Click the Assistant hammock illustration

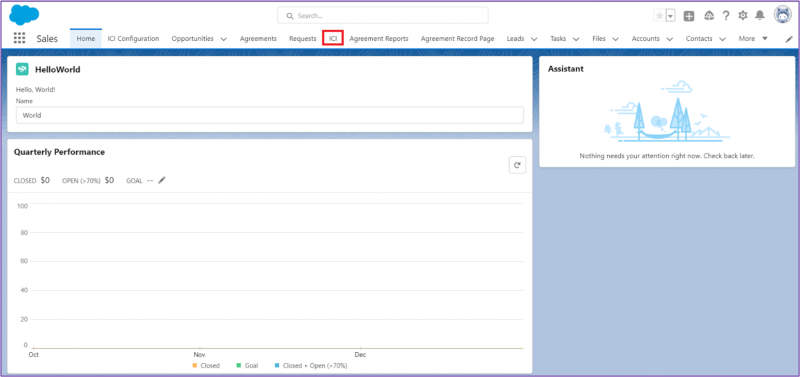point(666,111)
